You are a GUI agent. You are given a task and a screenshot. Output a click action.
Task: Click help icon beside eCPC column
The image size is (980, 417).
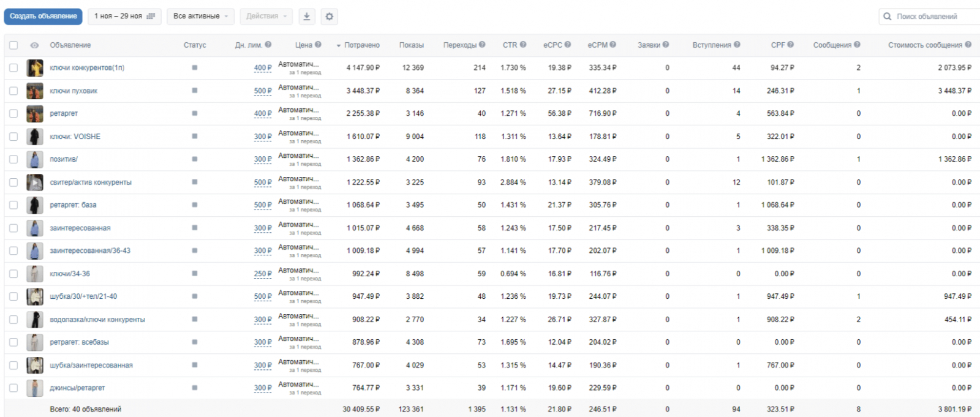point(568,45)
